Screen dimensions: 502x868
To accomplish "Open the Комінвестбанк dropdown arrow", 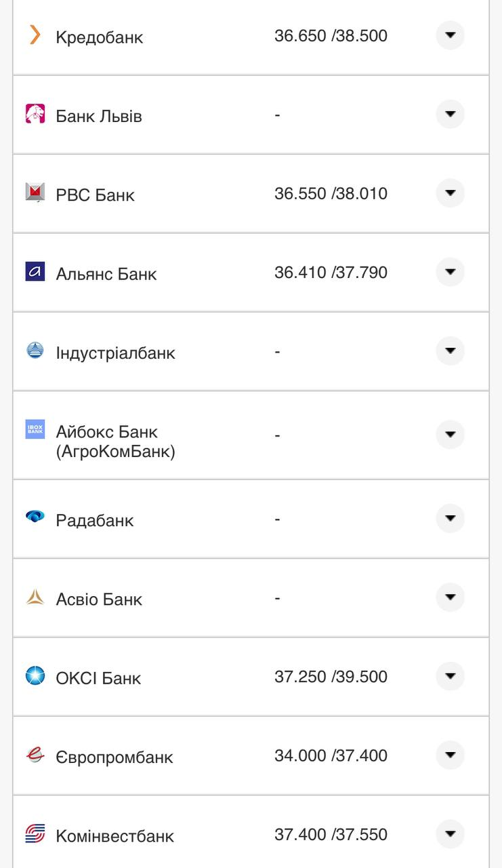I will click(x=450, y=834).
